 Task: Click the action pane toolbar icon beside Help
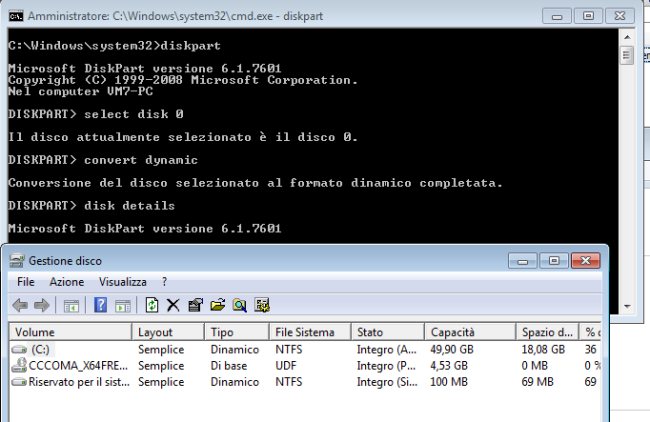[x=123, y=306]
